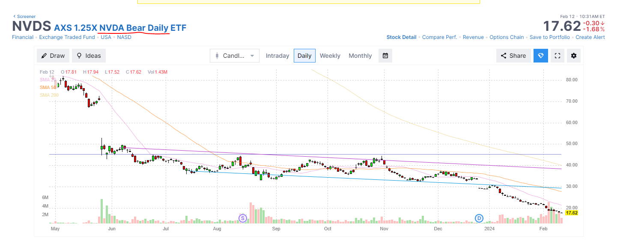The height and width of the screenshot is (244, 644).
Task: Click the USA country link
Action: [106, 37]
